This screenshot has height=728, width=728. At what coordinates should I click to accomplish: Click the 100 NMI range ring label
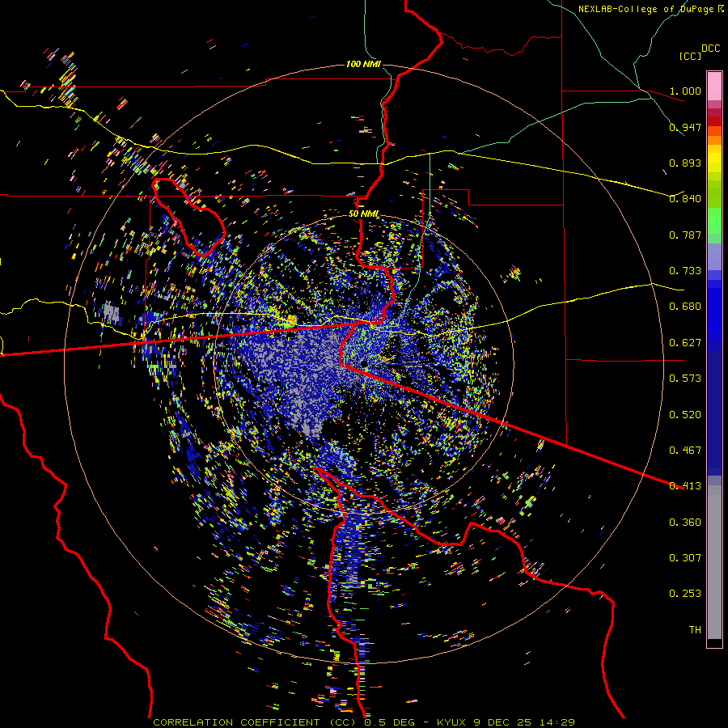[x=363, y=64]
